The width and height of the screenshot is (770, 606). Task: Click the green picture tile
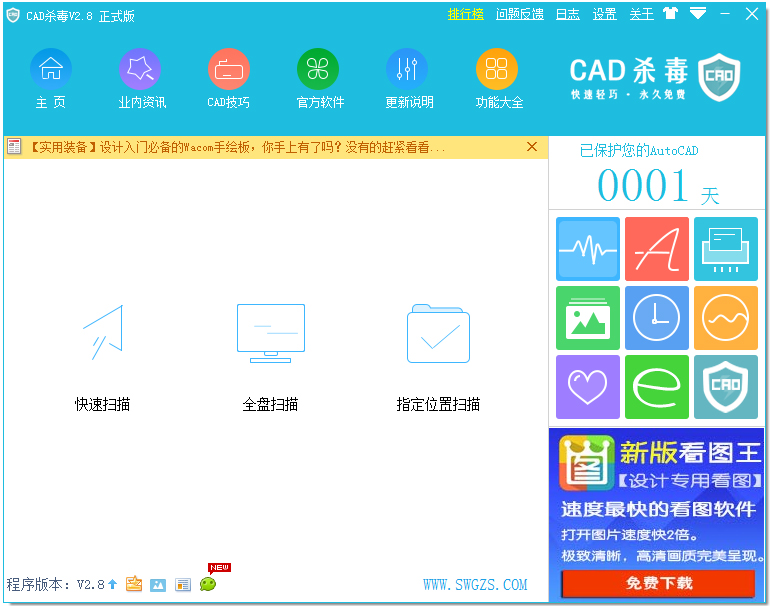pyautogui.click(x=588, y=318)
